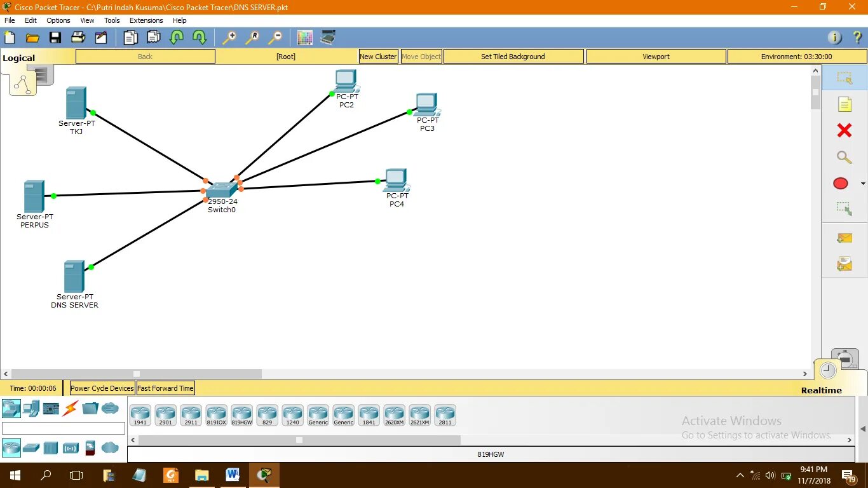Select the Hubs subcategory icon
The image size is (868, 488).
(x=51, y=448)
